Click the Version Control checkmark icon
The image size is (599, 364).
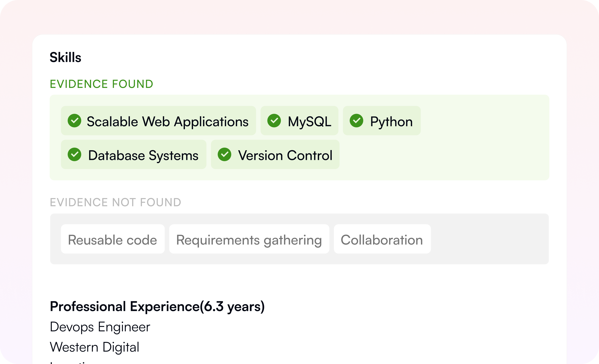point(224,154)
